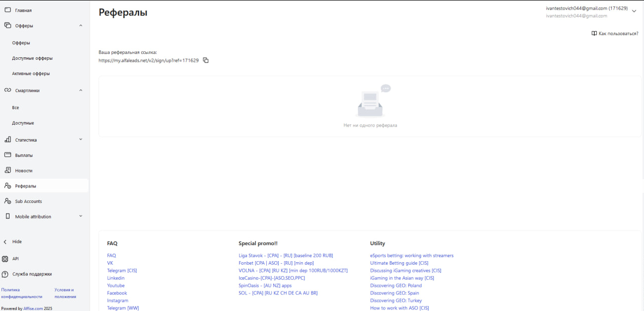Open Доступные офферы in the sidebar
This screenshot has height=311, width=644.
(32, 58)
